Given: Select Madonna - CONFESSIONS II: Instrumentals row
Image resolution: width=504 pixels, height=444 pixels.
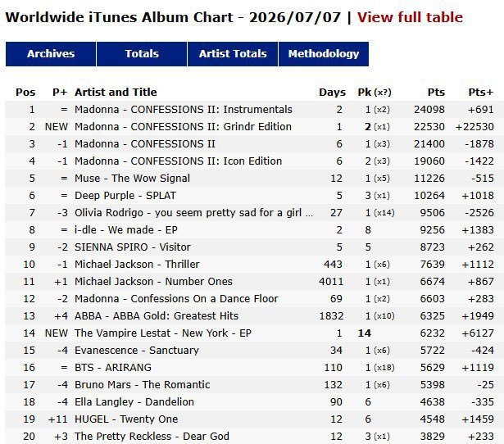Looking at the screenshot, I should click(x=254, y=110).
